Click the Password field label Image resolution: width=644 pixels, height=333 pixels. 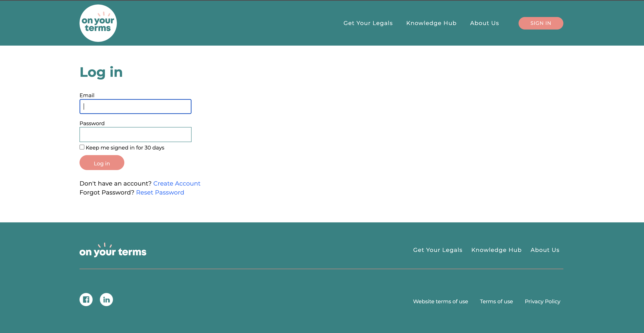92,123
